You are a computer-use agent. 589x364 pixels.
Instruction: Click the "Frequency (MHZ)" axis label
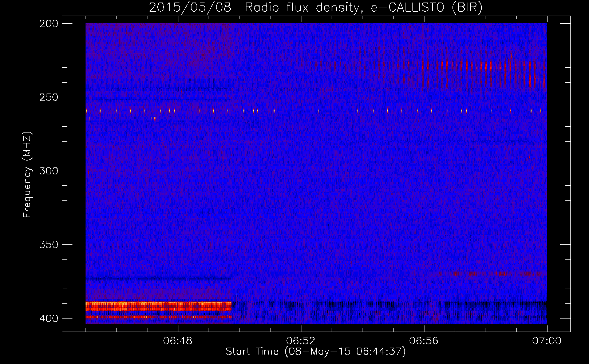[27, 175]
